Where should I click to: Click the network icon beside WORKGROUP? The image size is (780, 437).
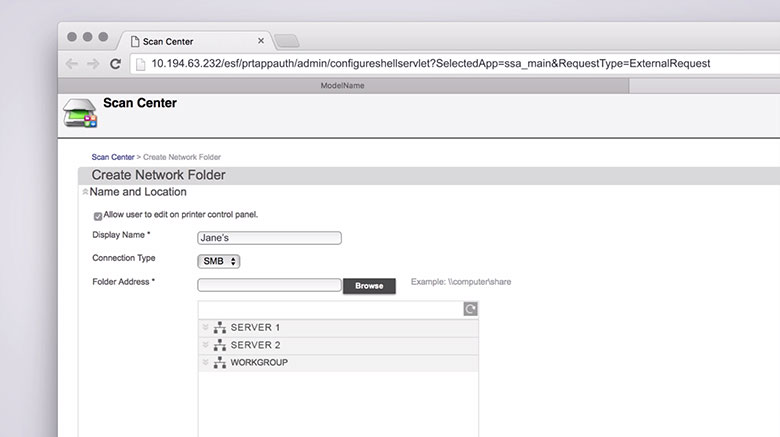[220, 363]
